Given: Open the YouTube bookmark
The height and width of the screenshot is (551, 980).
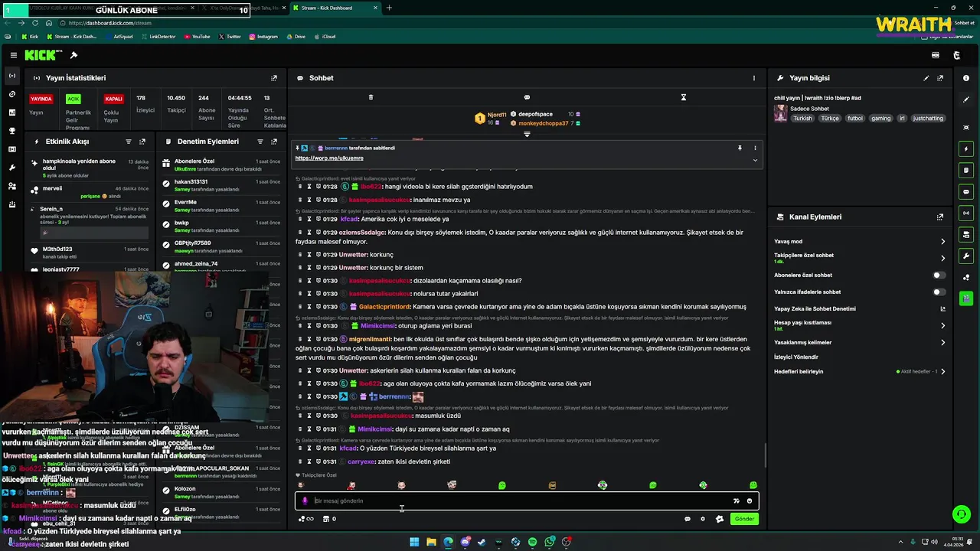Looking at the screenshot, I should pos(197,36).
